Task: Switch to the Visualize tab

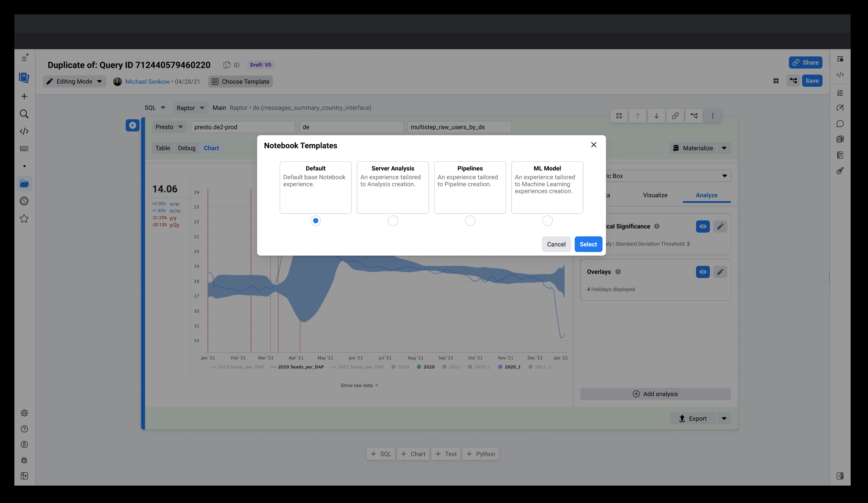Action: point(655,195)
